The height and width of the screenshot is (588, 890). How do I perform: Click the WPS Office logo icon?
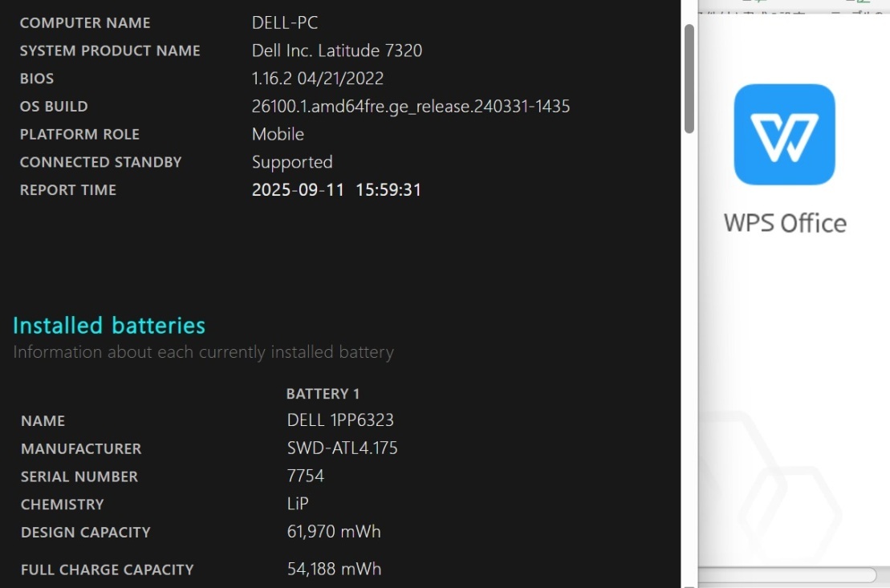[784, 135]
